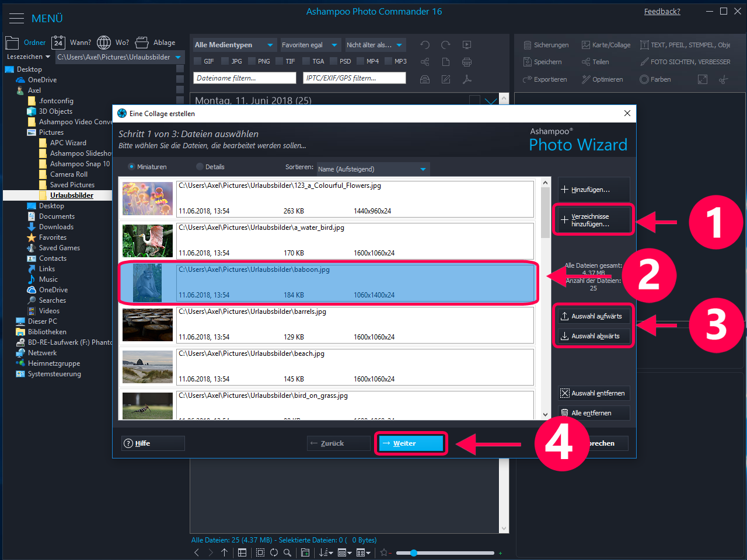The width and height of the screenshot is (747, 560).
Task: Open the Lesezeichen bookmarks dropdown
Action: (x=29, y=57)
